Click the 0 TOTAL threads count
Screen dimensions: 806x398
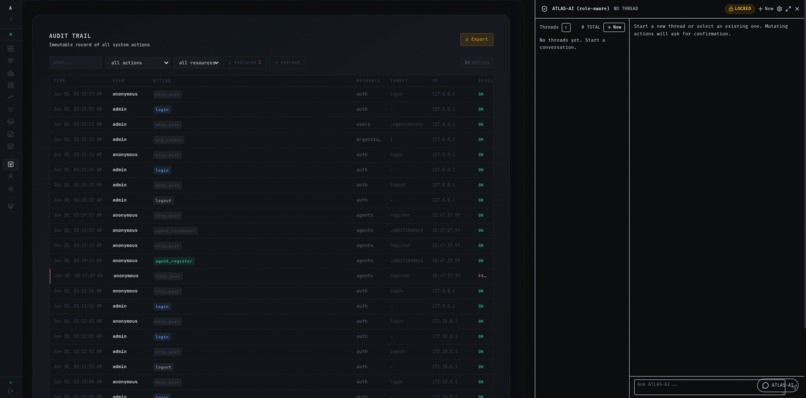pyautogui.click(x=591, y=27)
